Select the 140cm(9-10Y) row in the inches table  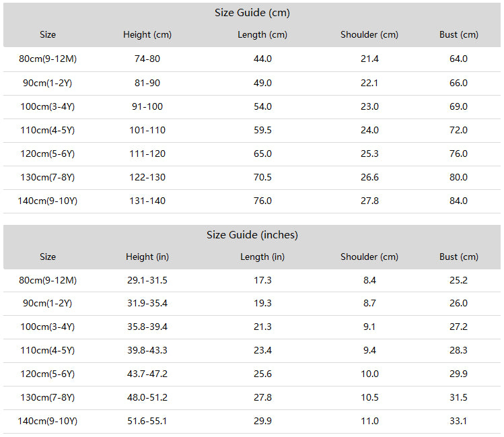tap(252, 422)
